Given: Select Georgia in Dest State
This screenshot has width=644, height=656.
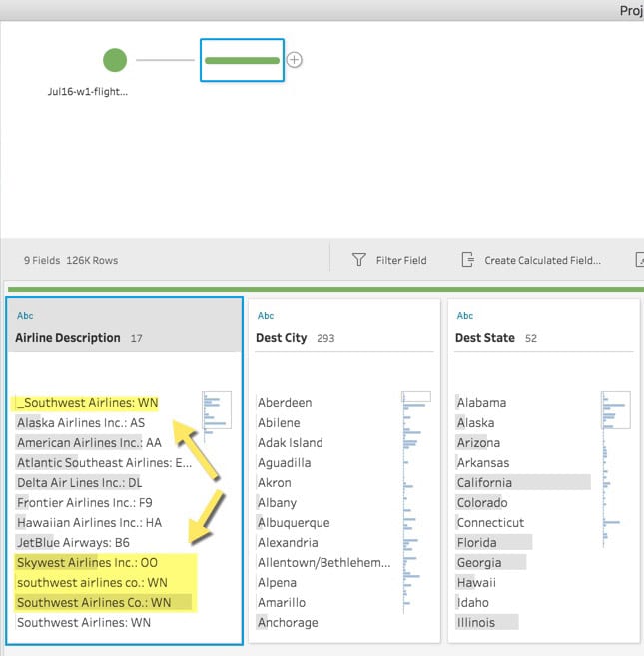Looking at the screenshot, I should coord(491,563).
